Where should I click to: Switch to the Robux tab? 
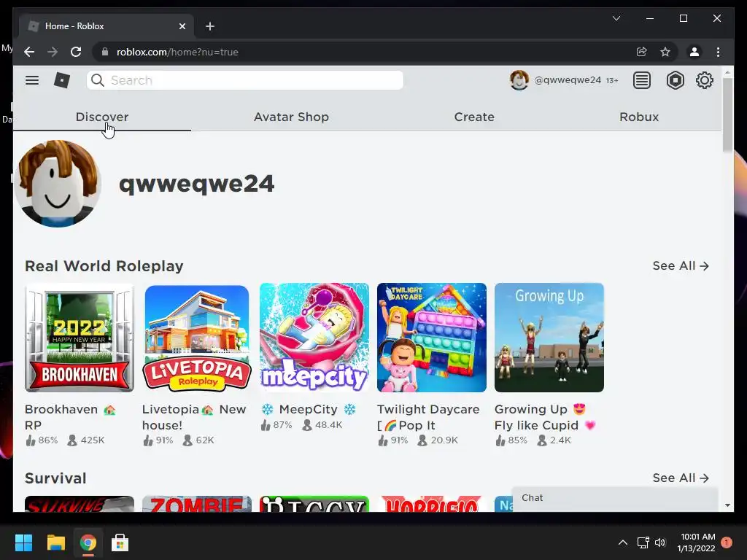639,117
